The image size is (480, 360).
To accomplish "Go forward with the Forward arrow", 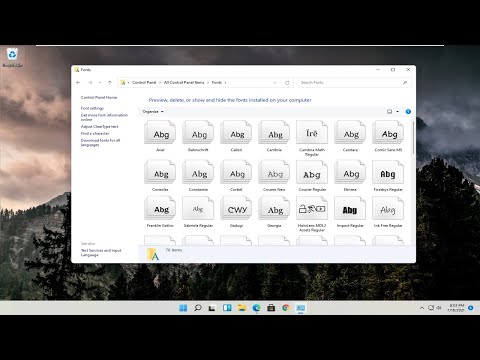I will pyautogui.click(x=90, y=82).
